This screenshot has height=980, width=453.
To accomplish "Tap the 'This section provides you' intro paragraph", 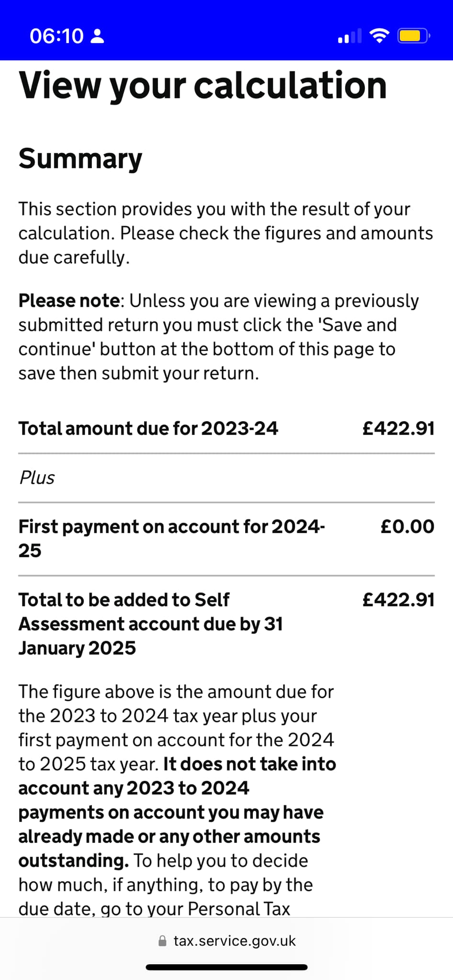I will coord(226,233).
